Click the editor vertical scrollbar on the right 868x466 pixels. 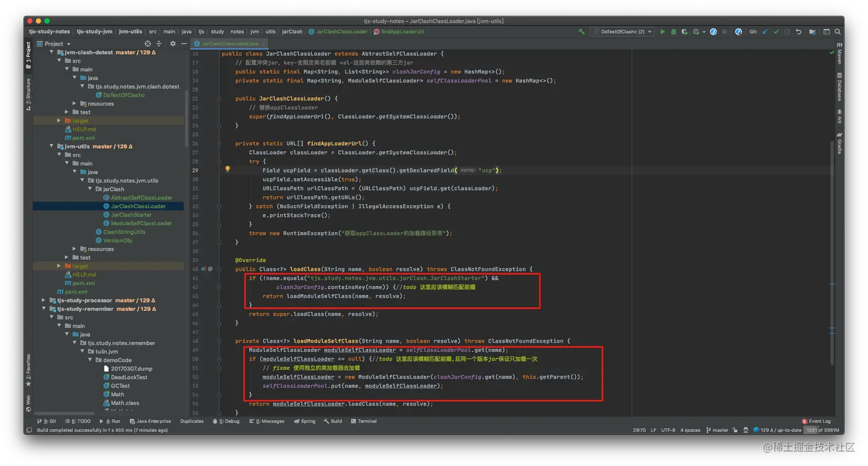click(831, 253)
